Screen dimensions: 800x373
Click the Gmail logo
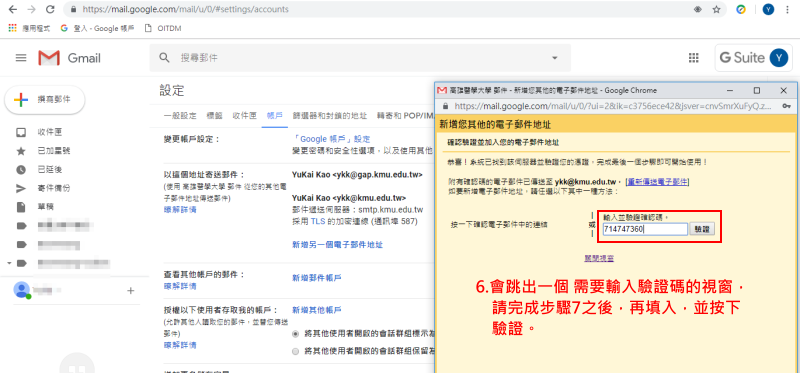(x=69, y=58)
